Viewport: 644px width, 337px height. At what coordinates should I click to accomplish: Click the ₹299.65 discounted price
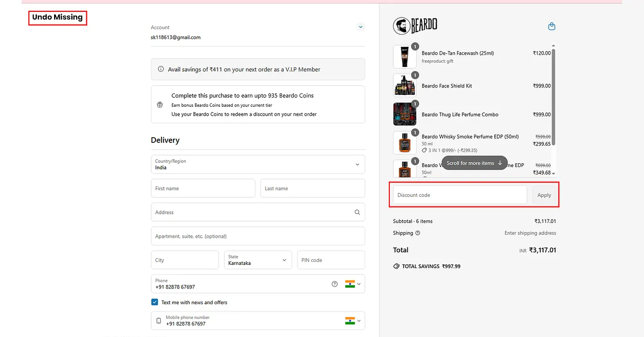[x=542, y=144]
